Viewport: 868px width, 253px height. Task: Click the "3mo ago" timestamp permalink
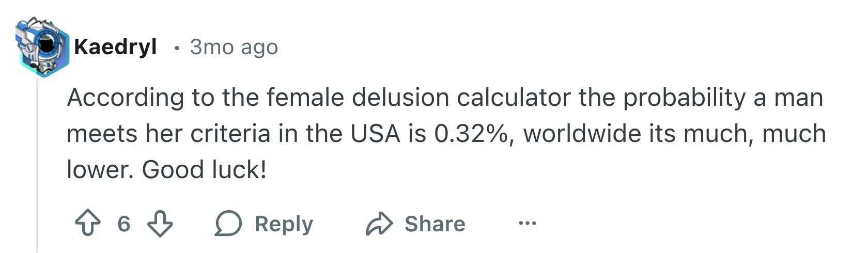pos(234,47)
